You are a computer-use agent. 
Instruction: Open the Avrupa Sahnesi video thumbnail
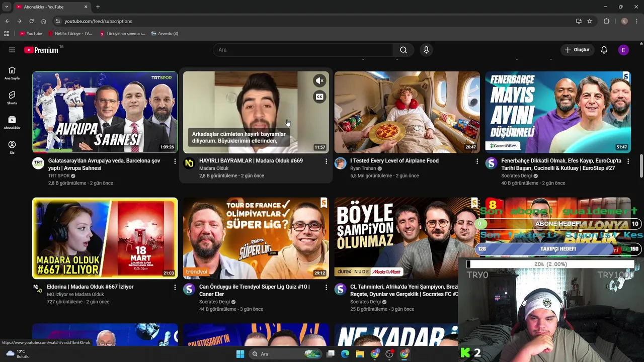(x=105, y=112)
